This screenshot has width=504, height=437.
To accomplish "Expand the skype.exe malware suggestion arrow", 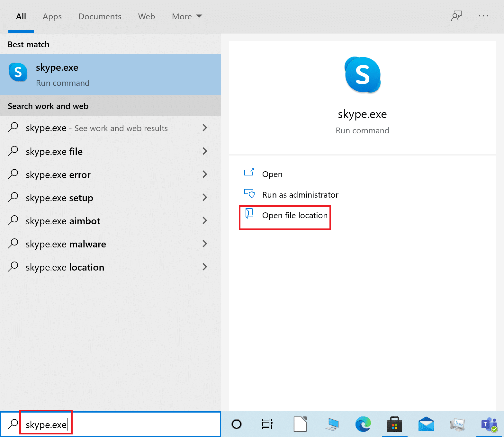I will pos(205,244).
